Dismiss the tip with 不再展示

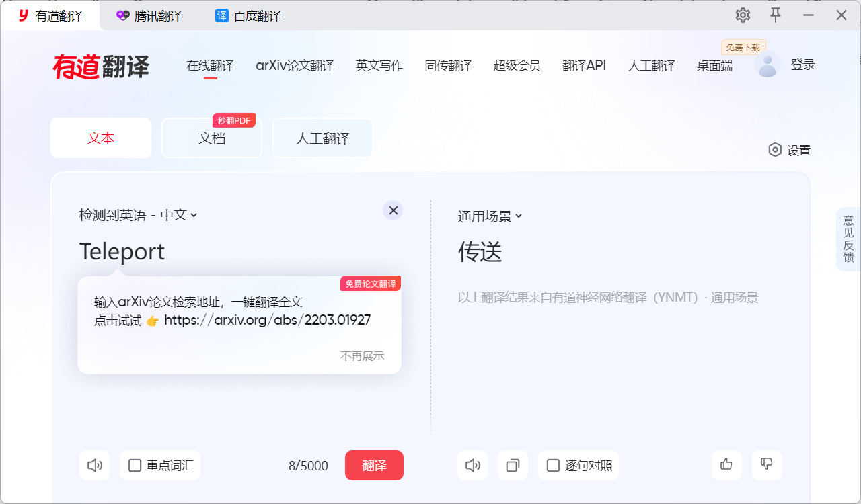[x=361, y=355]
